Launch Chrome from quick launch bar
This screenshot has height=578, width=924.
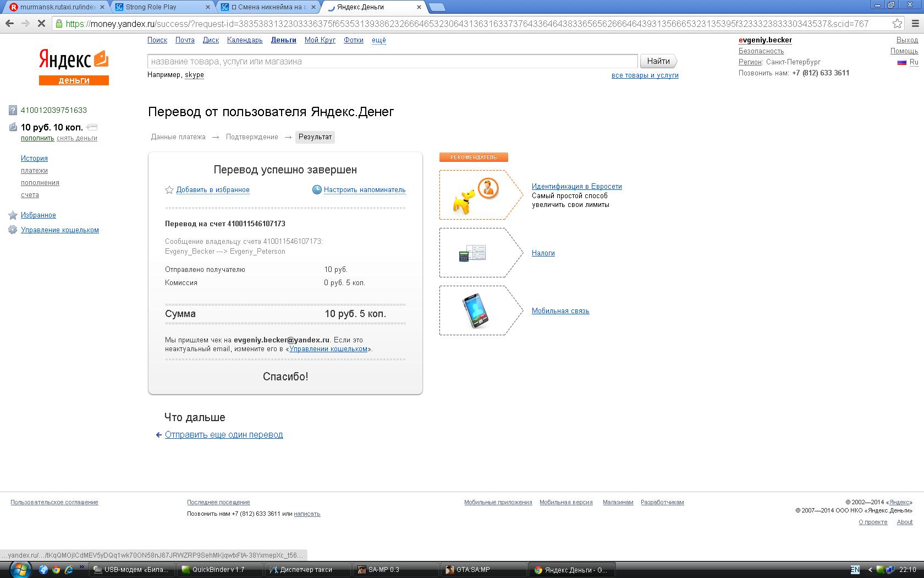[x=56, y=570]
